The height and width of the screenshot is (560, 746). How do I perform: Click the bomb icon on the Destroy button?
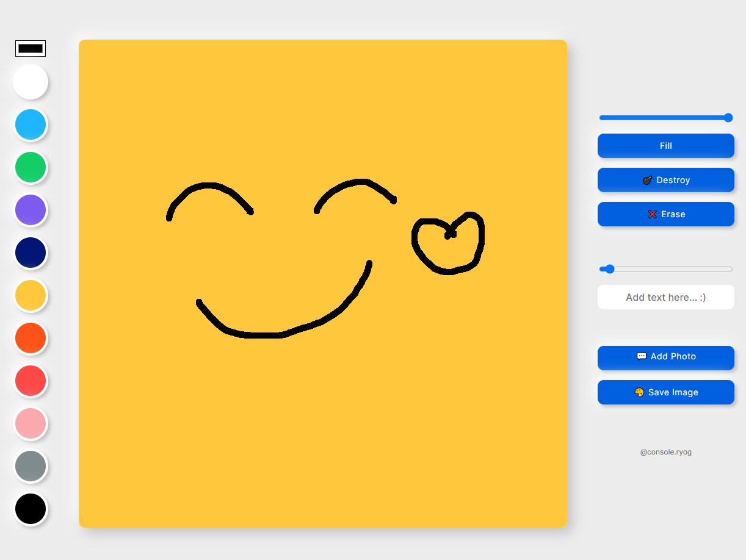[646, 180]
